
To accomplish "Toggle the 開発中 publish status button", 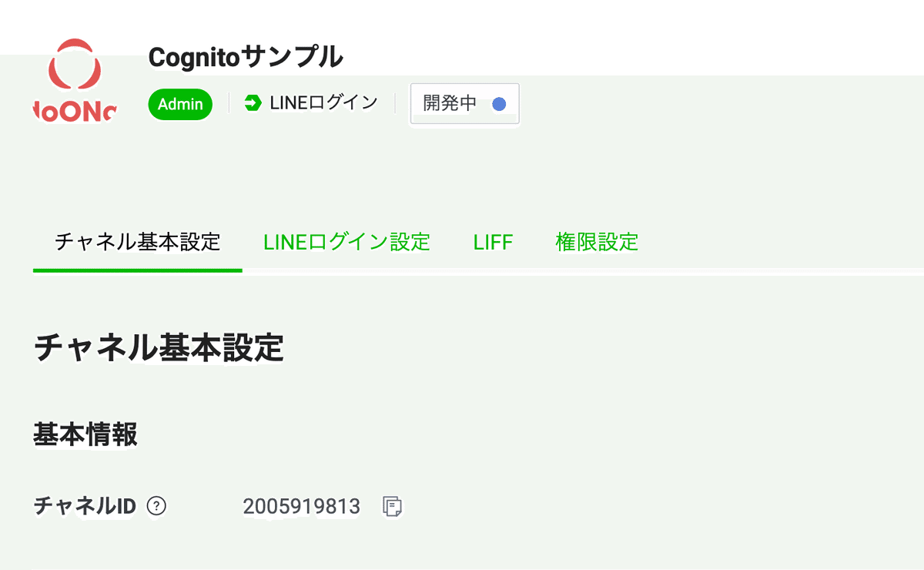I will click(x=465, y=103).
